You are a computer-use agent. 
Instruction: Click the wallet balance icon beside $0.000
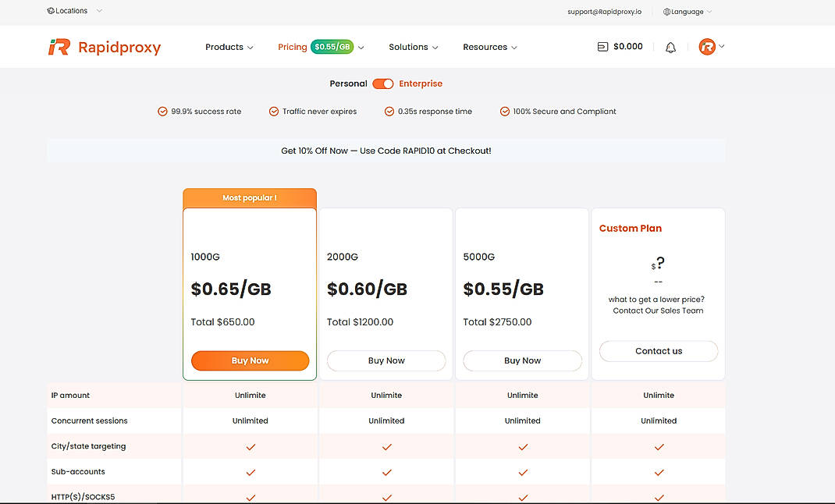click(x=602, y=47)
